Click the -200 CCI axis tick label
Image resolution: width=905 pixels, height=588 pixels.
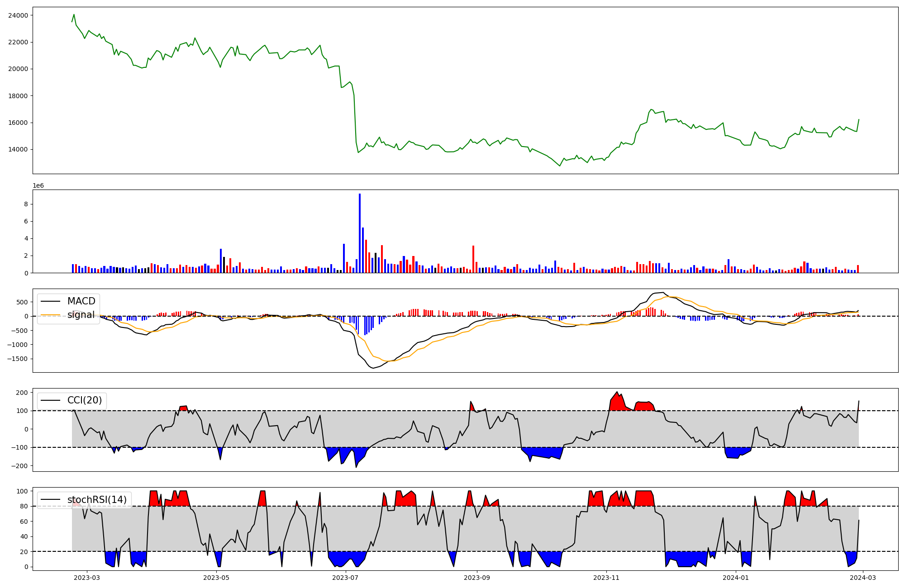[x=19, y=466]
